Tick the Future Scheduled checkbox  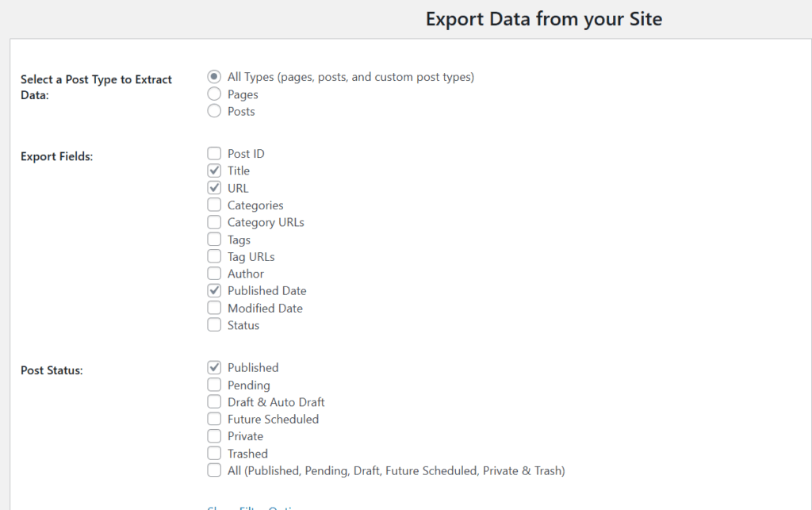[214, 419]
